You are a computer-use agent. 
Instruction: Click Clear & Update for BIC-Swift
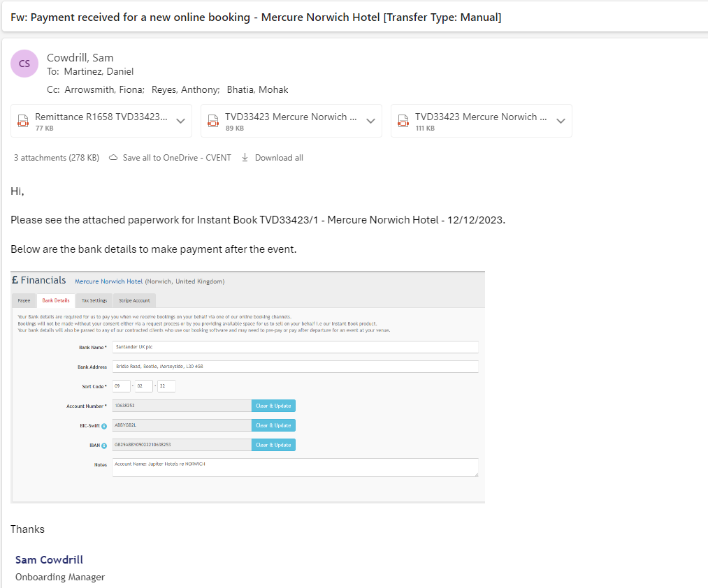tap(274, 425)
